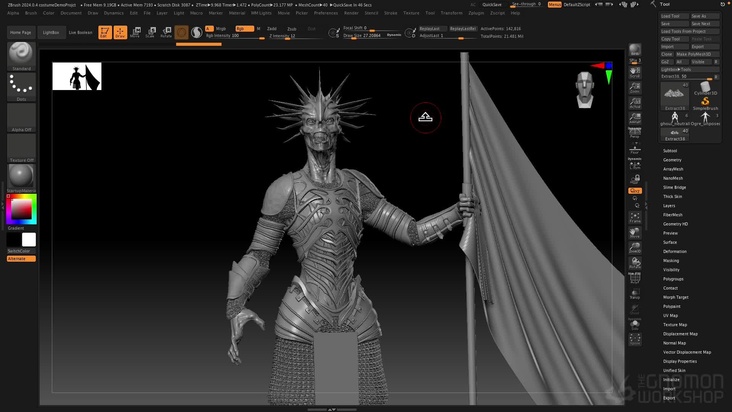
Task: Expand the Polygroups section
Action: click(673, 279)
